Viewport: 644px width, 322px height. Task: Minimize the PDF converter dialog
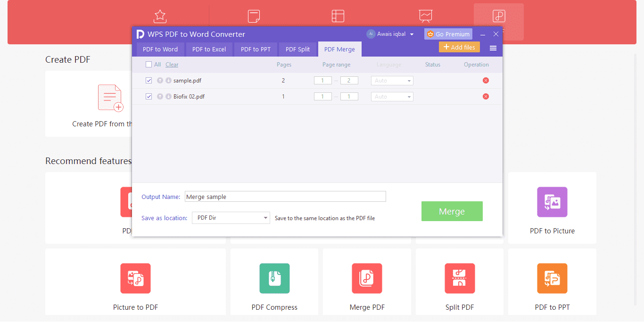pyautogui.click(x=483, y=34)
